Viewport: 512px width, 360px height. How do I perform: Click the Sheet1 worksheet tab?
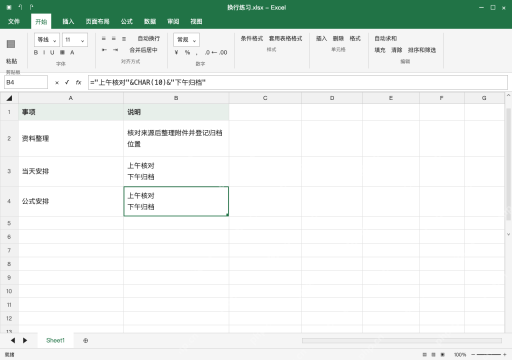tap(55, 340)
